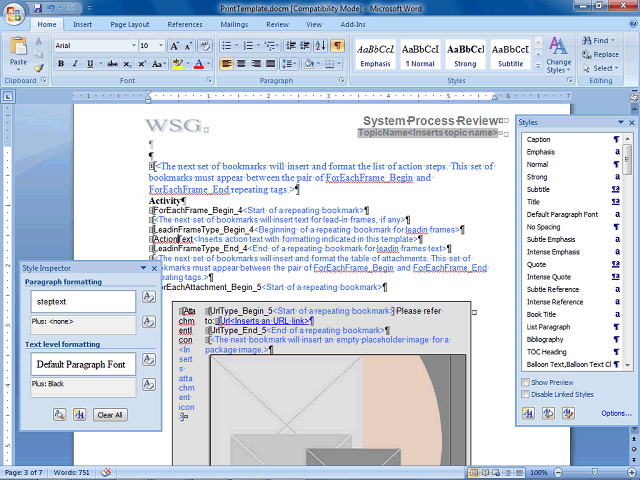Open the font size dropdown

tap(161, 46)
